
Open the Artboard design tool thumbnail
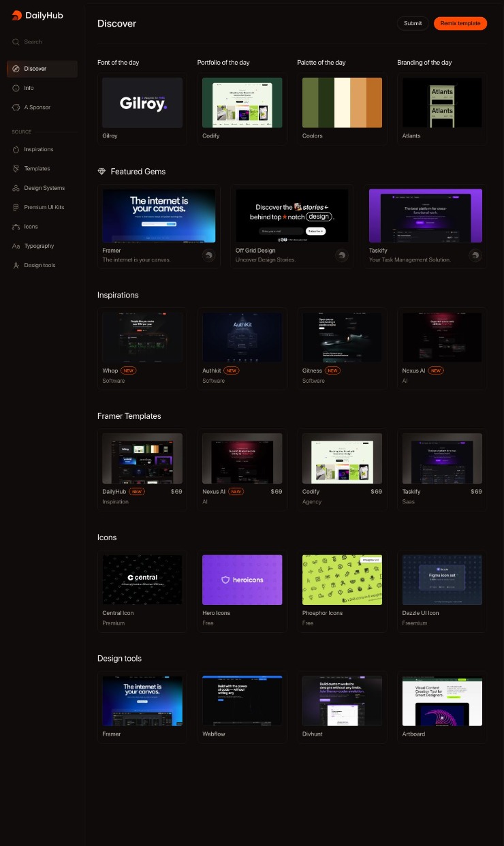(x=442, y=701)
